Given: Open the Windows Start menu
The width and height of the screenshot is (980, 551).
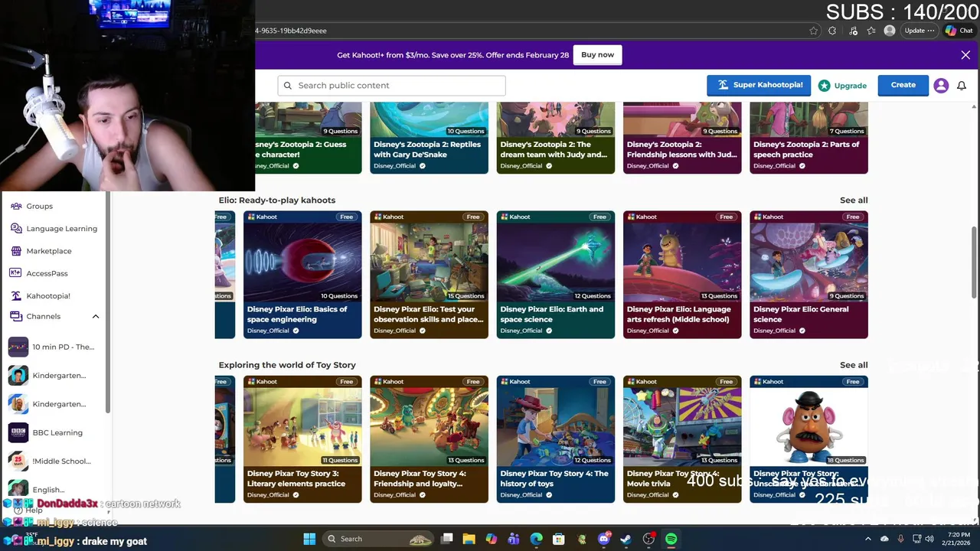Looking at the screenshot, I should pos(309,539).
